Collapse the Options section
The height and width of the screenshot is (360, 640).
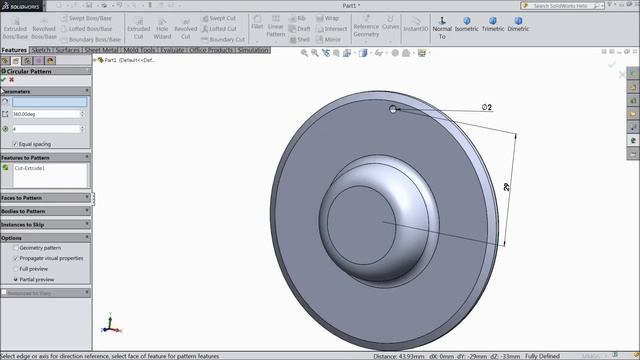pyautogui.click(x=87, y=238)
